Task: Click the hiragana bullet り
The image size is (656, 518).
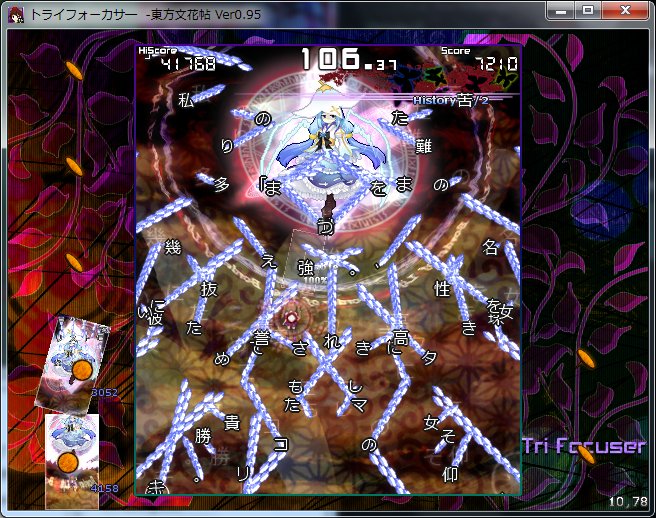Action: (227, 146)
